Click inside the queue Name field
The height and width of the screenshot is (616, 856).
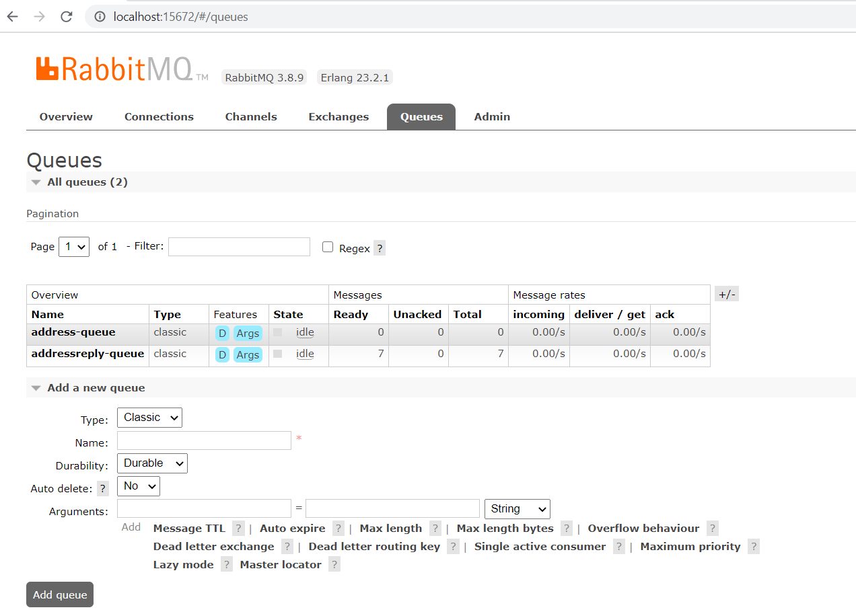click(x=204, y=440)
